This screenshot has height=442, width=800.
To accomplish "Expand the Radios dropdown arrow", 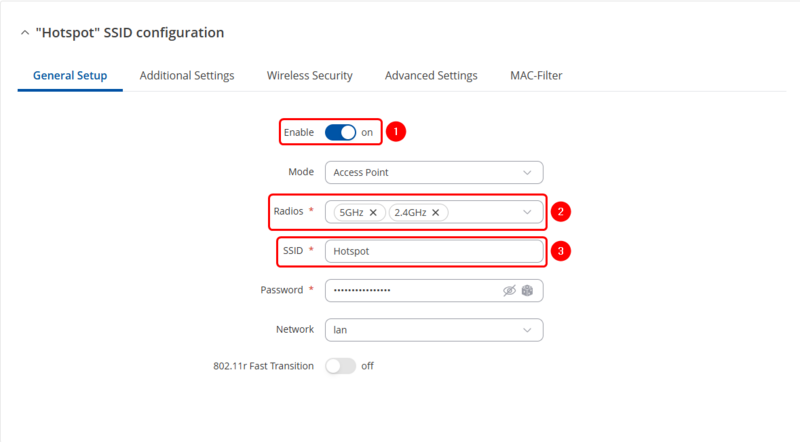I will (527, 212).
